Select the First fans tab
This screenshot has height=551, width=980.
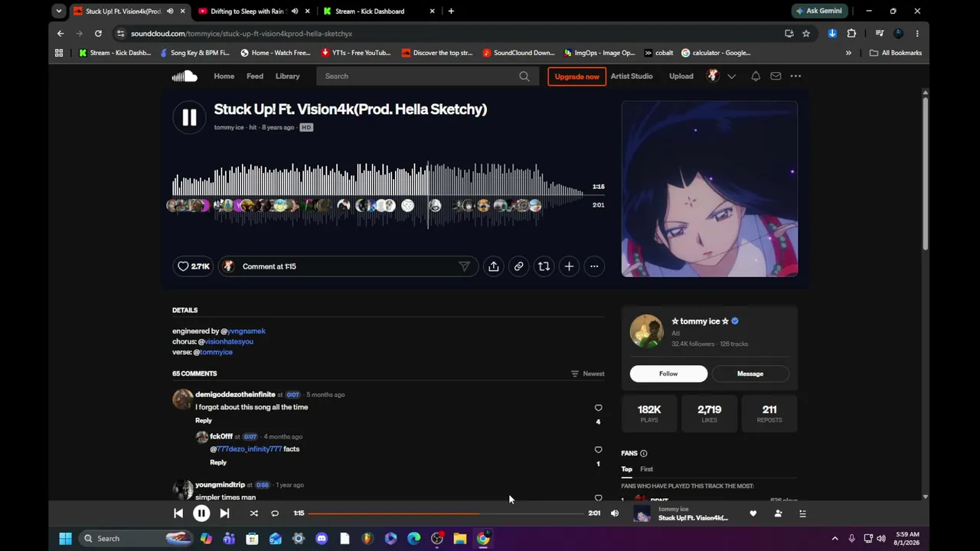click(x=647, y=469)
